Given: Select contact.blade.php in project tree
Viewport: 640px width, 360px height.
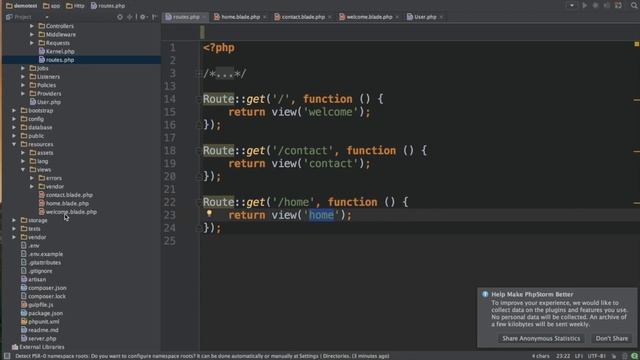Looking at the screenshot, I should (66, 195).
